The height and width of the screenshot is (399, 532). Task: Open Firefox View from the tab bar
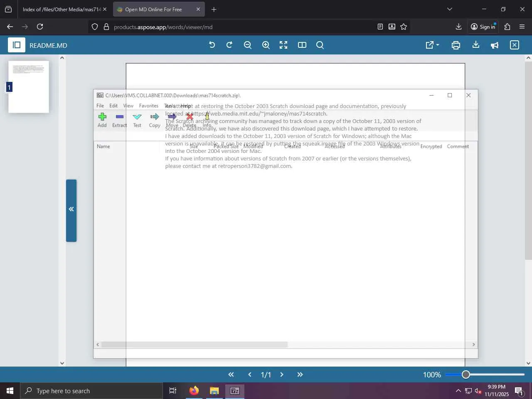[8, 9]
